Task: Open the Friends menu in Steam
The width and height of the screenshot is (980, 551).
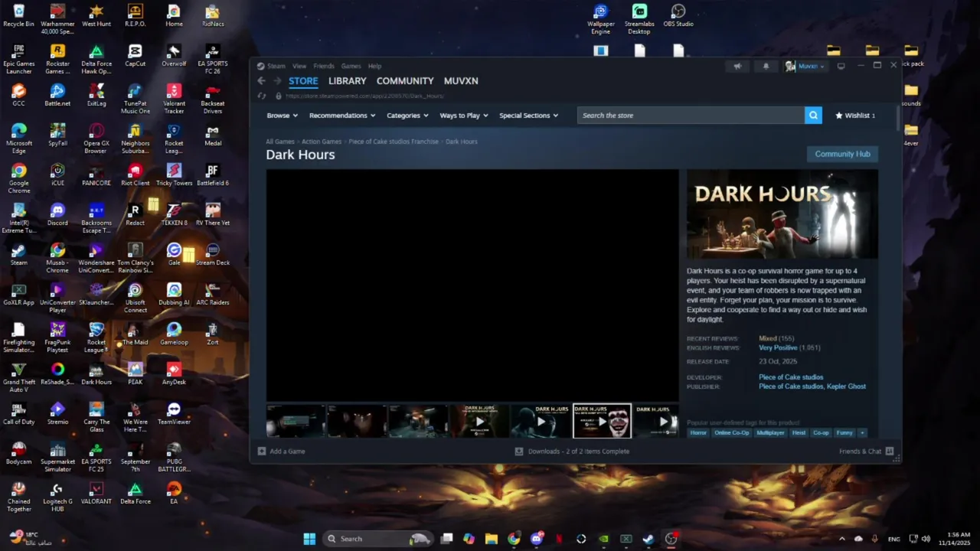Action: [x=324, y=67]
